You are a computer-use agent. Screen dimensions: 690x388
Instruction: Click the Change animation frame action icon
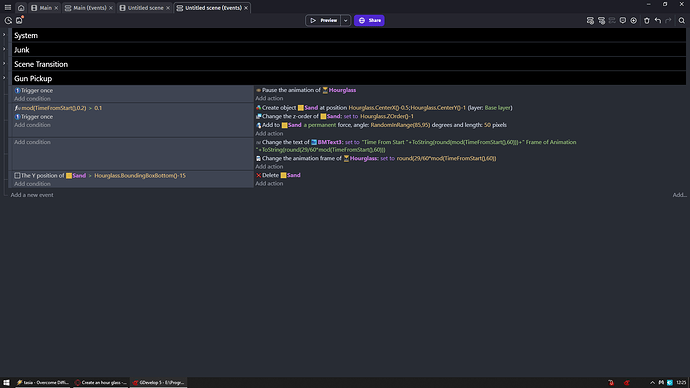coord(258,158)
